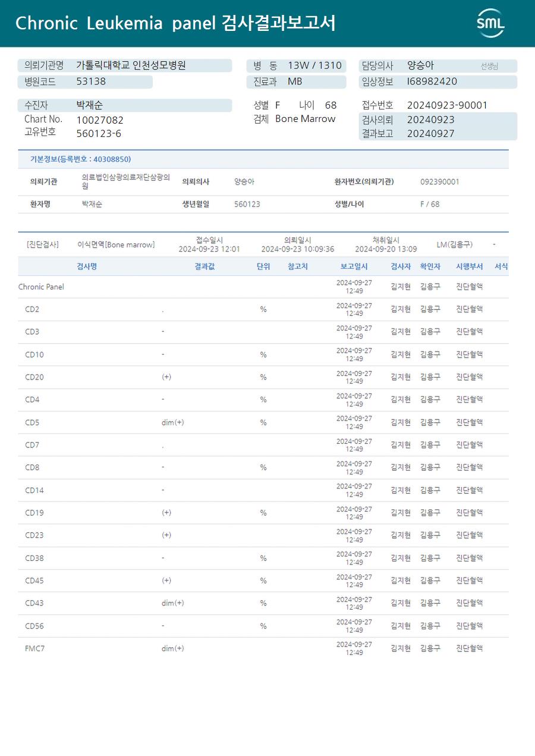Click the 접수번호 value 20240923-90001
The width and height of the screenshot is (535, 756).
tap(447, 105)
